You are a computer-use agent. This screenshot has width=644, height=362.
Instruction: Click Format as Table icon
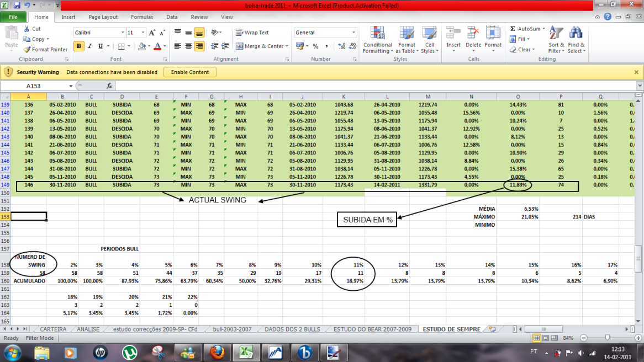click(x=407, y=33)
